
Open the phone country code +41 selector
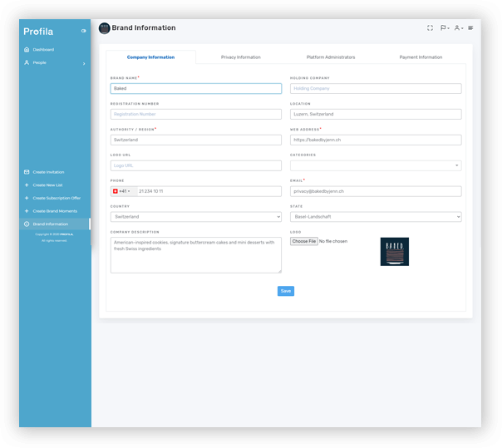(x=122, y=191)
